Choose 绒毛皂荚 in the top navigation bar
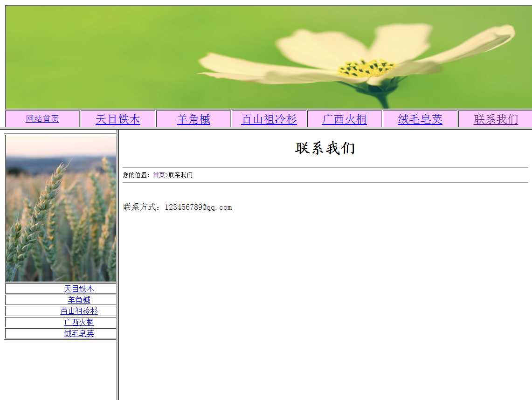 click(x=420, y=119)
